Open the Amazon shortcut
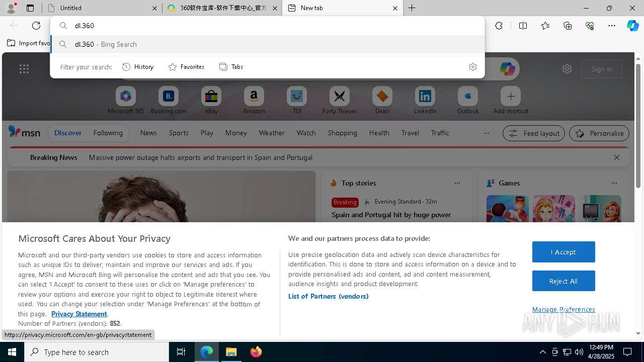This screenshot has width=644, height=362. pos(254,101)
